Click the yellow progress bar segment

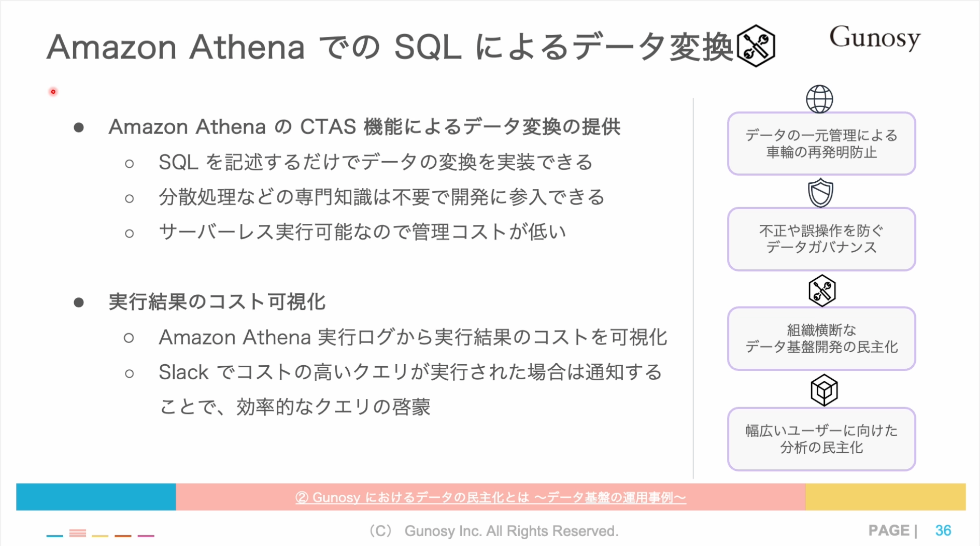point(885,497)
